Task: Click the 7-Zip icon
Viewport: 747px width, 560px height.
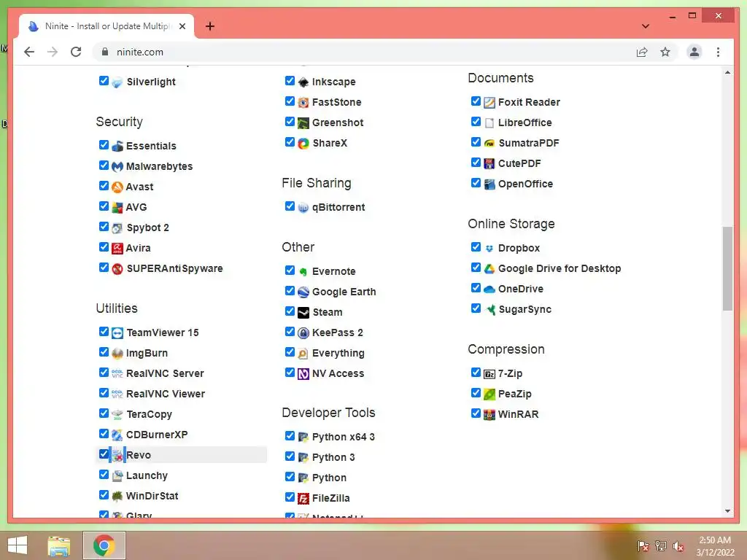Action: coord(489,374)
